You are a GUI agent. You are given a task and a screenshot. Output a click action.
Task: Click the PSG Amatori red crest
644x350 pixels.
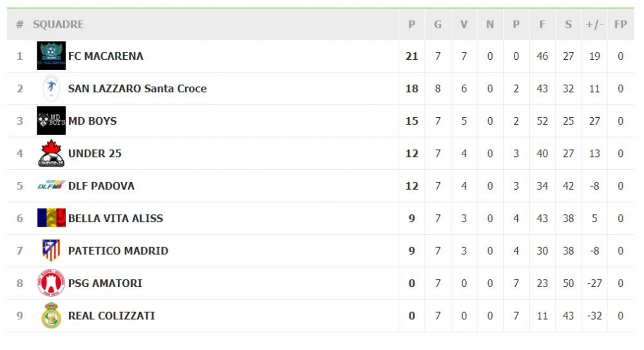coord(52,282)
